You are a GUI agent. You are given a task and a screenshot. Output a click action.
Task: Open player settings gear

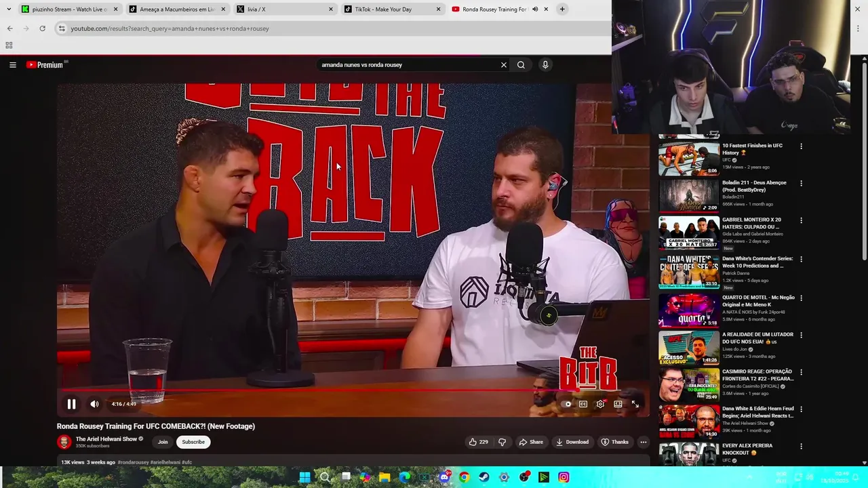600,404
